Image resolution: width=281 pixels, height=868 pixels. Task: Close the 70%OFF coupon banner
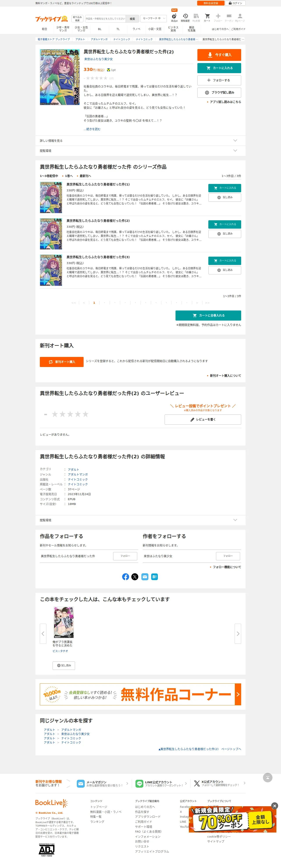275,806
